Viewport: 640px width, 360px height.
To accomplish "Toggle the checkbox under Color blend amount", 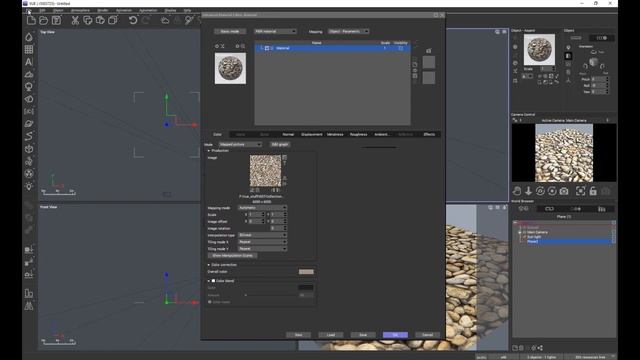I will pos(210,302).
